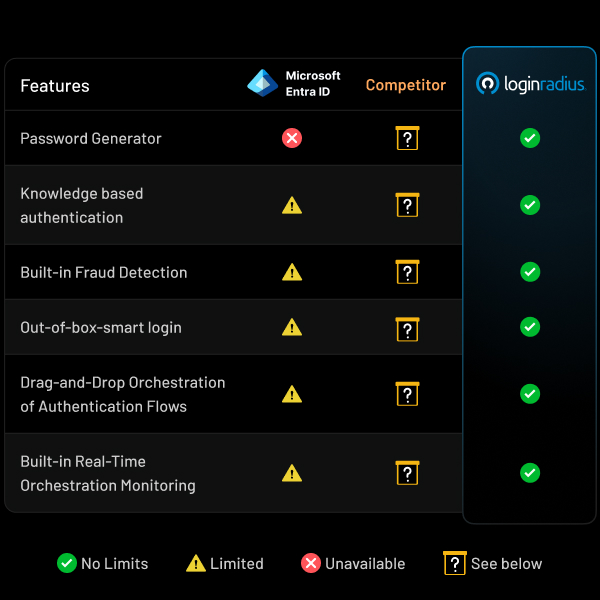
Task: Click LoginRadius green check for Built-in Fraud Detection
Action: 530,272
